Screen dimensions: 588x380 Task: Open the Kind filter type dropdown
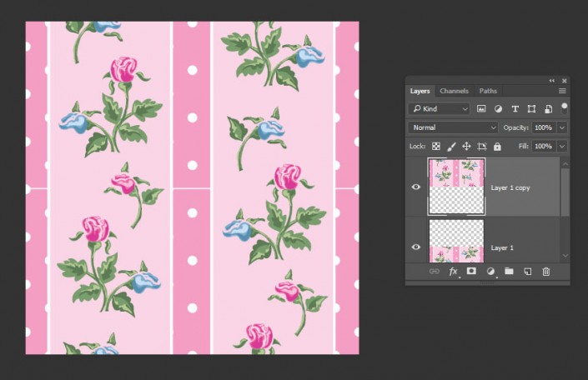point(440,109)
